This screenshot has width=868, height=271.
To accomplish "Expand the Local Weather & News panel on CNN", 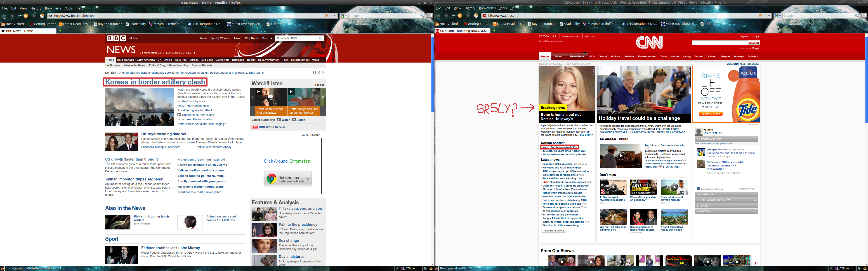I will coord(755,200).
